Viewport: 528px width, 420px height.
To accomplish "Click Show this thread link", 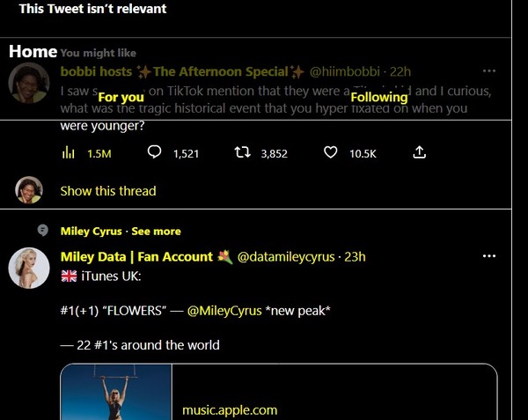I will click(x=108, y=191).
